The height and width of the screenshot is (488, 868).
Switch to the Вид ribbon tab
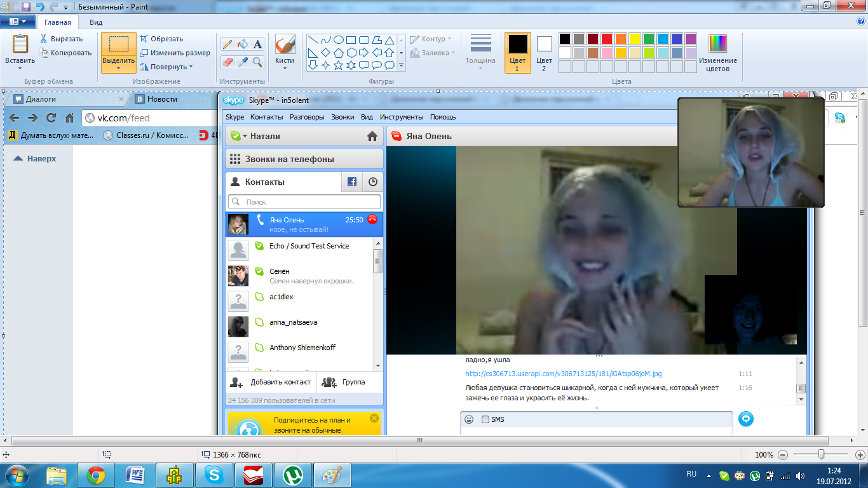point(96,22)
